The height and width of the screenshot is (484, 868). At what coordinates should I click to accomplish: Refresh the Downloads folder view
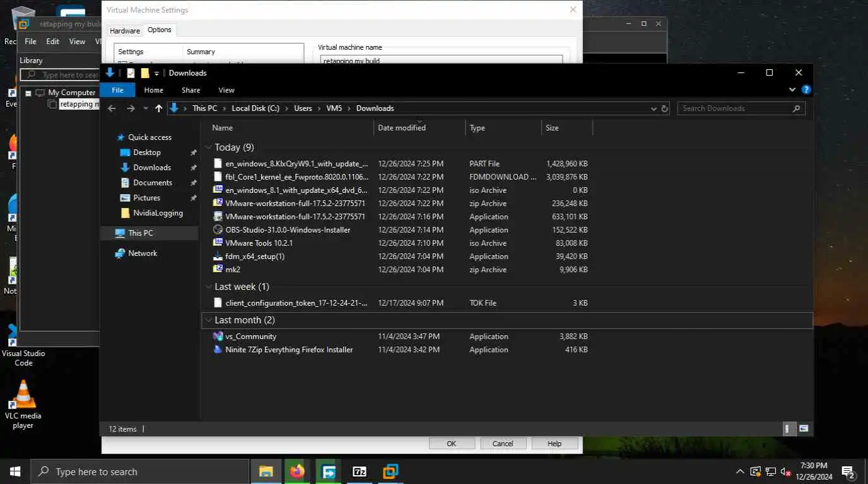click(664, 108)
